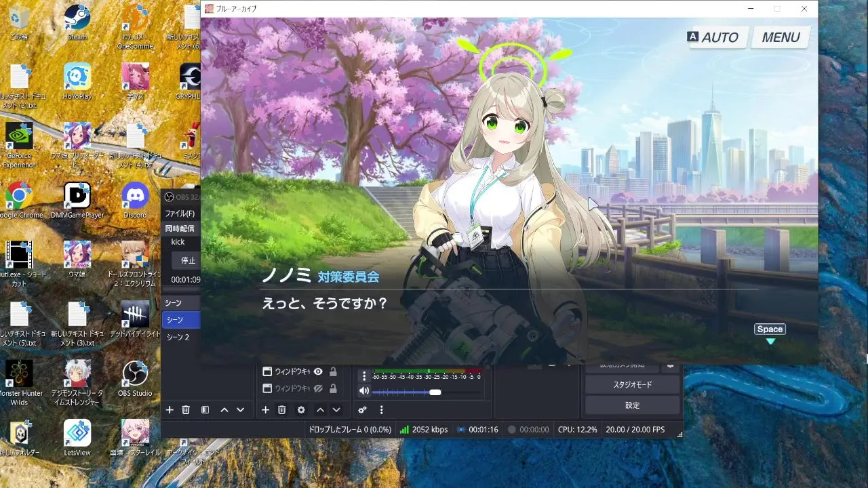Open audio track options three-dot menu
Image resolution: width=868 pixels, height=488 pixels.
[x=364, y=376]
